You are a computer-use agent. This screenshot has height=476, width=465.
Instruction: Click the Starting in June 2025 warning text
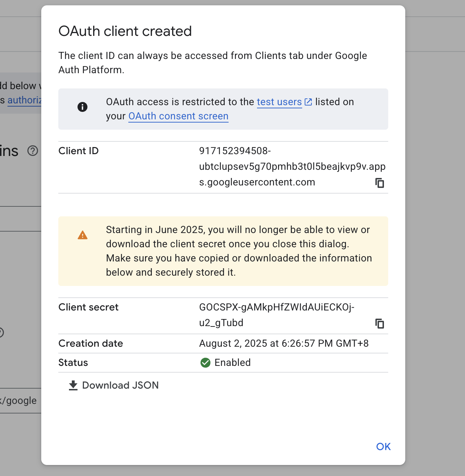(239, 251)
